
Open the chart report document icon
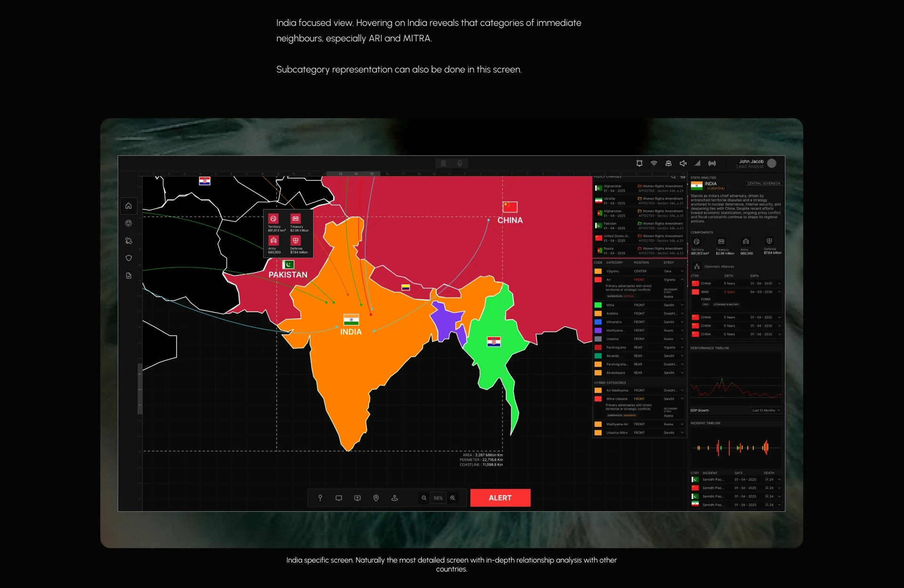click(x=129, y=275)
